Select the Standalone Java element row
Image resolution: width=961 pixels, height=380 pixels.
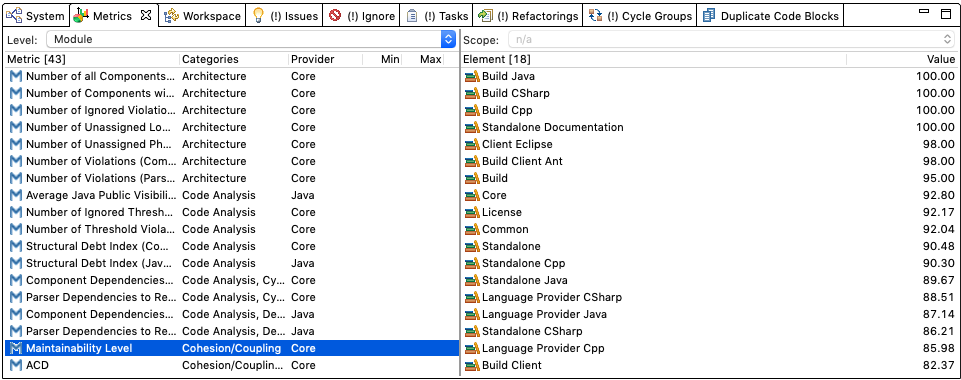pos(709,280)
